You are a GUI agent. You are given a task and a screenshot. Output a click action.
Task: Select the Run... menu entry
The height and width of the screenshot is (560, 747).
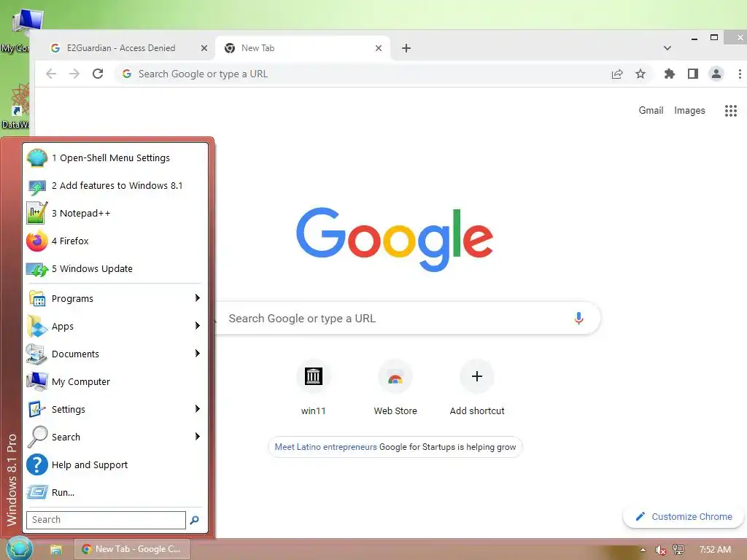coord(115,492)
